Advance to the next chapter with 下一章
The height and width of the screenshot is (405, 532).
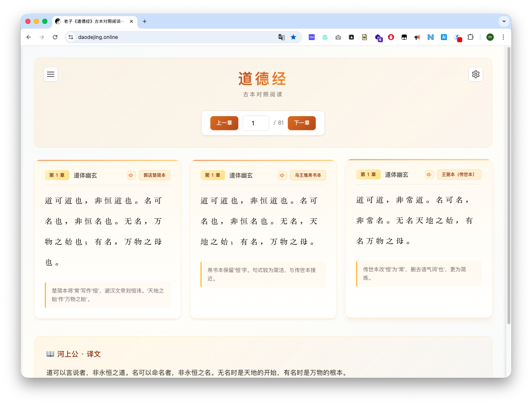point(301,123)
